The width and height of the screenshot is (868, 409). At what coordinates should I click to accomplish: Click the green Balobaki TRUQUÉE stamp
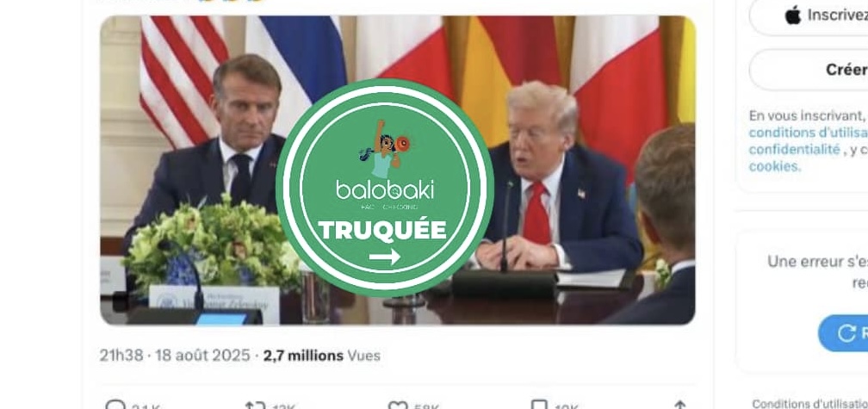384,189
